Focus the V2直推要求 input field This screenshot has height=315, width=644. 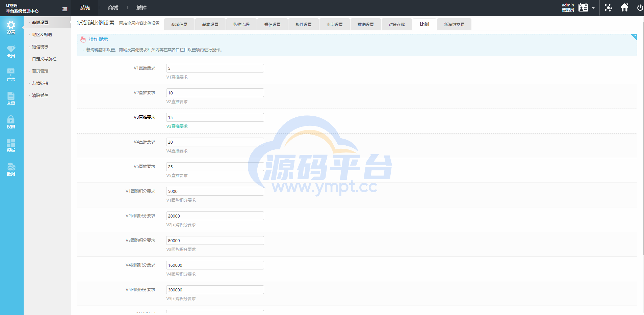215,93
